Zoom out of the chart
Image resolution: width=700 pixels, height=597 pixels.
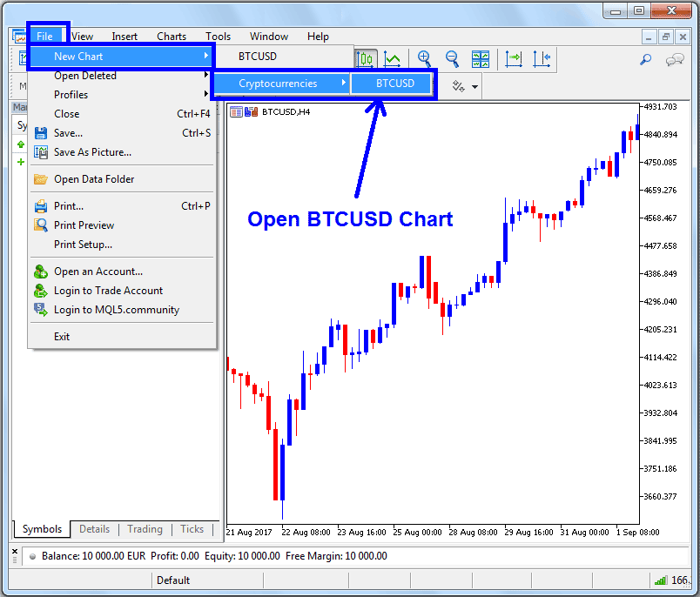452,58
